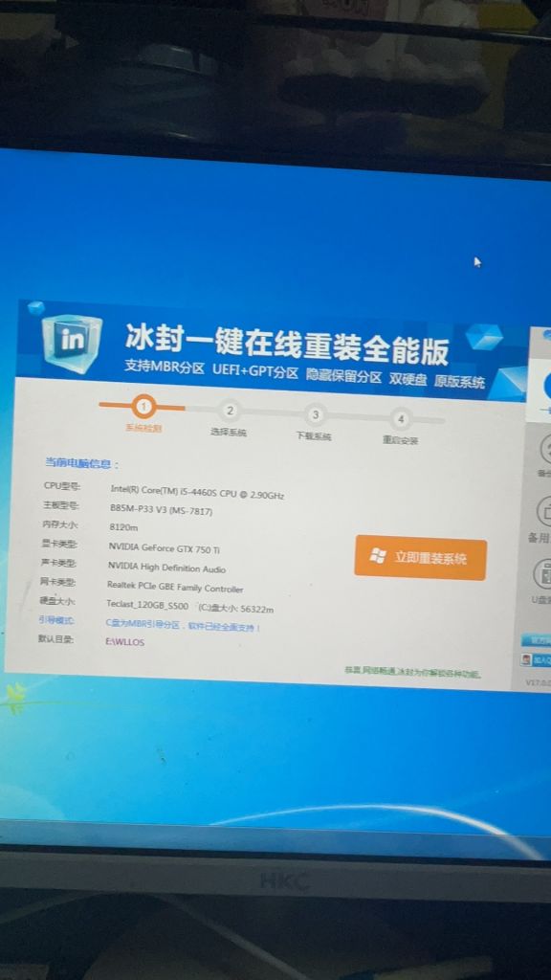Select step 2 选择系统 circle
This screenshot has height=980, width=551.
pyautogui.click(x=230, y=412)
